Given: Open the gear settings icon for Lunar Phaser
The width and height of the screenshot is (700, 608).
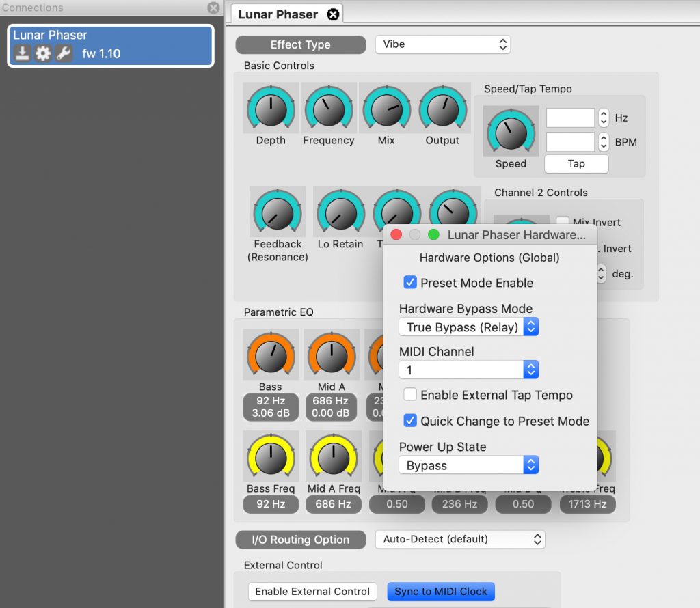Looking at the screenshot, I should (x=43, y=53).
